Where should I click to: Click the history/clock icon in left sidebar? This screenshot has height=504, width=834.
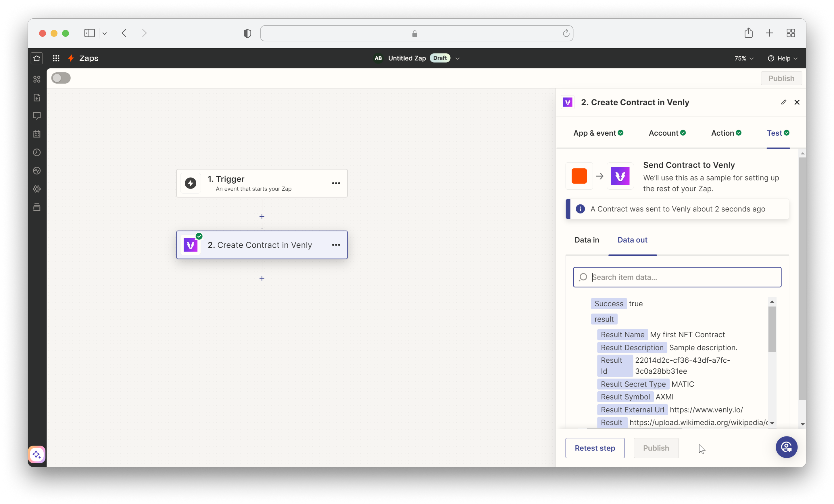coord(37,153)
